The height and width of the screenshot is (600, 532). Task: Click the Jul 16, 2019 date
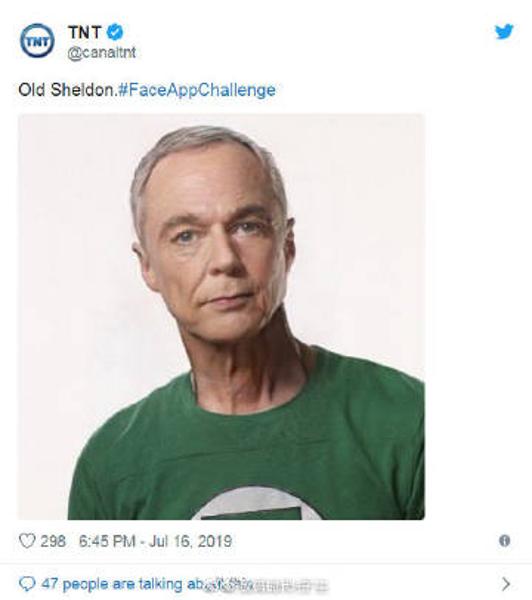click(x=190, y=541)
